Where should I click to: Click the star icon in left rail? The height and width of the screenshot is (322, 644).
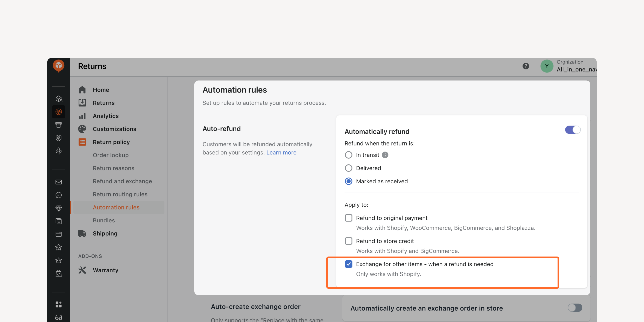click(59, 247)
